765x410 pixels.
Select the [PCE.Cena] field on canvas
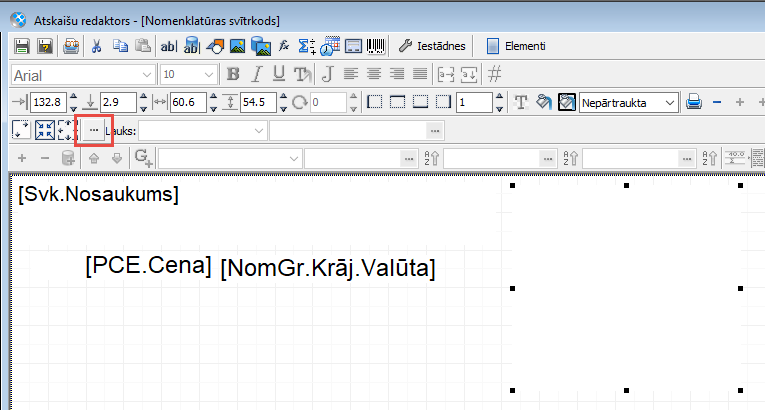148,266
